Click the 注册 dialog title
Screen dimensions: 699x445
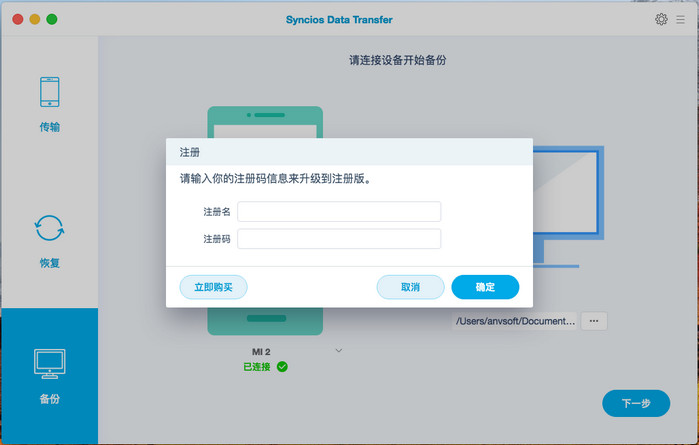point(189,152)
